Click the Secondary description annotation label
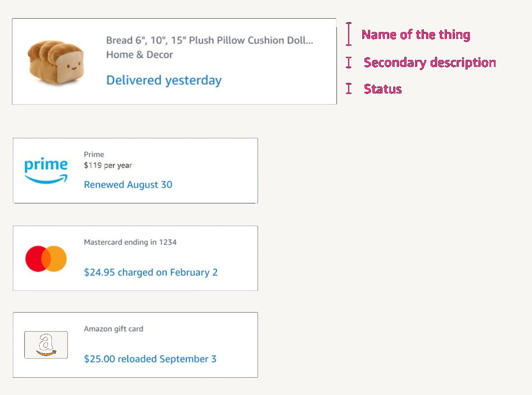Screen dimensions: 532x395 click(430, 63)
